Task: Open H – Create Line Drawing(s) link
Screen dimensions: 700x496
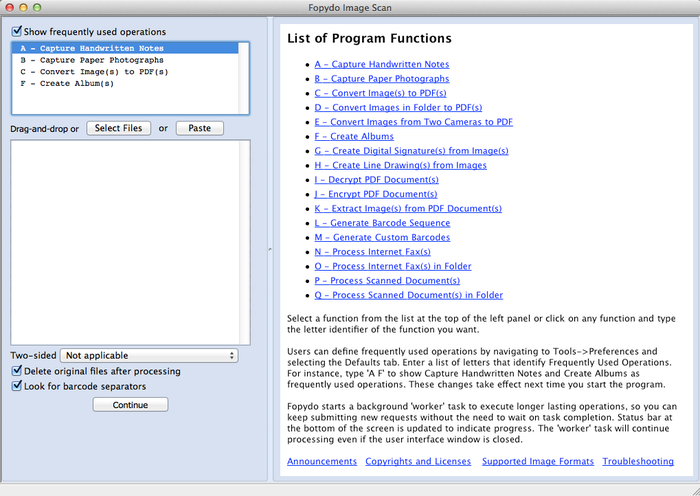Action: click(x=400, y=165)
